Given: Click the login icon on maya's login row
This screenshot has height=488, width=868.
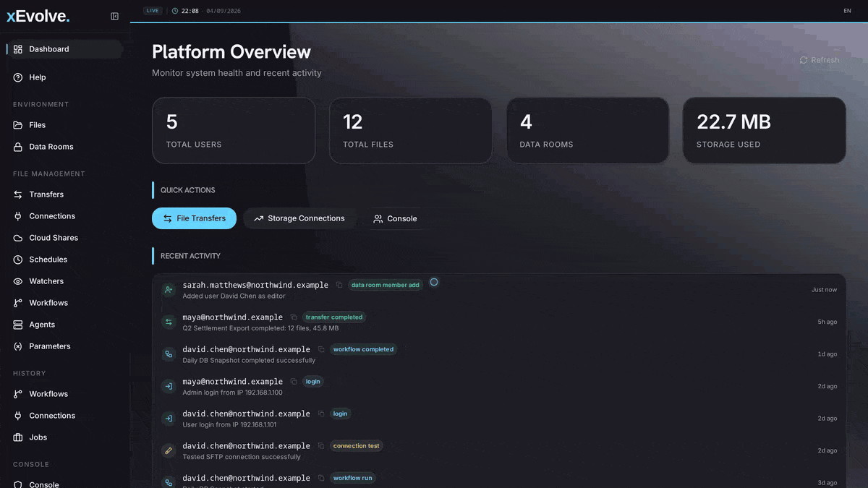Looking at the screenshot, I should [169, 386].
